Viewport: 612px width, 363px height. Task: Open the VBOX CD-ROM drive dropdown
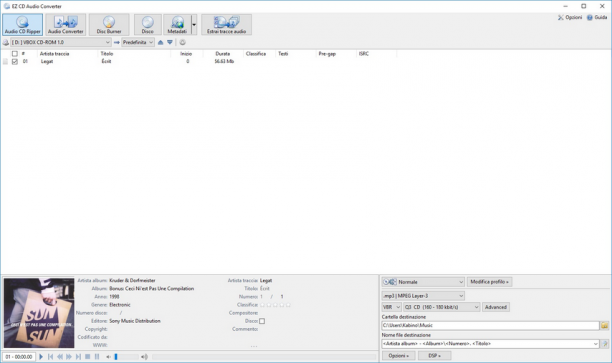point(60,42)
